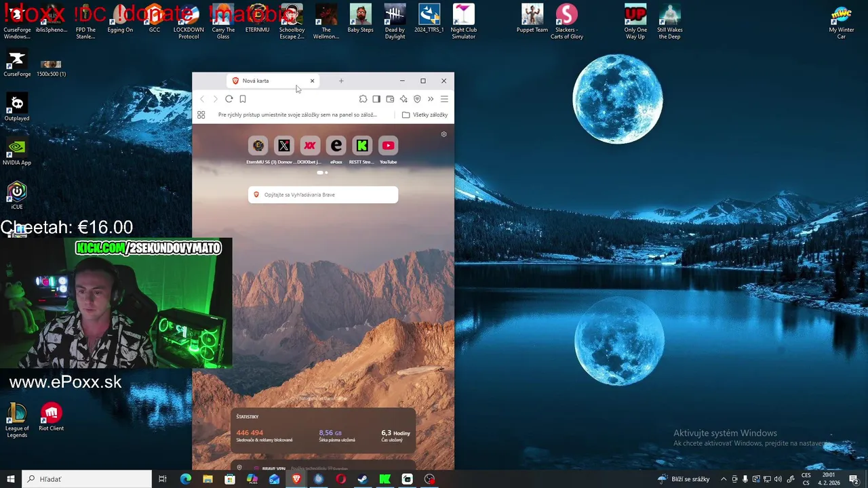Open Outplayed desktop icon
The width and height of the screenshot is (868, 488).
coord(17,107)
